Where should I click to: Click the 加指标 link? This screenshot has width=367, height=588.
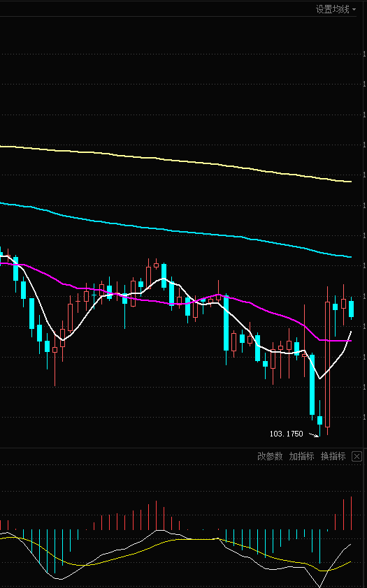point(301,456)
